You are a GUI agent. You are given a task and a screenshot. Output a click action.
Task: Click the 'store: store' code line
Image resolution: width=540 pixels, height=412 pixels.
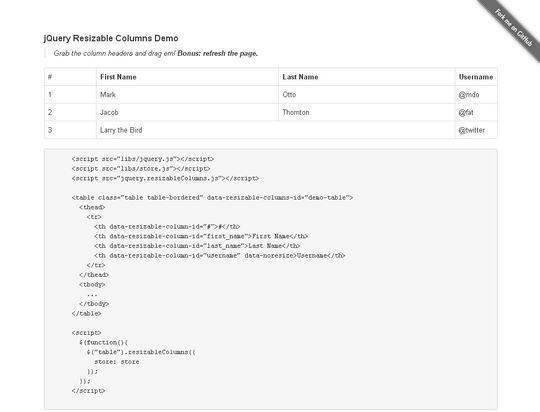coord(117,362)
